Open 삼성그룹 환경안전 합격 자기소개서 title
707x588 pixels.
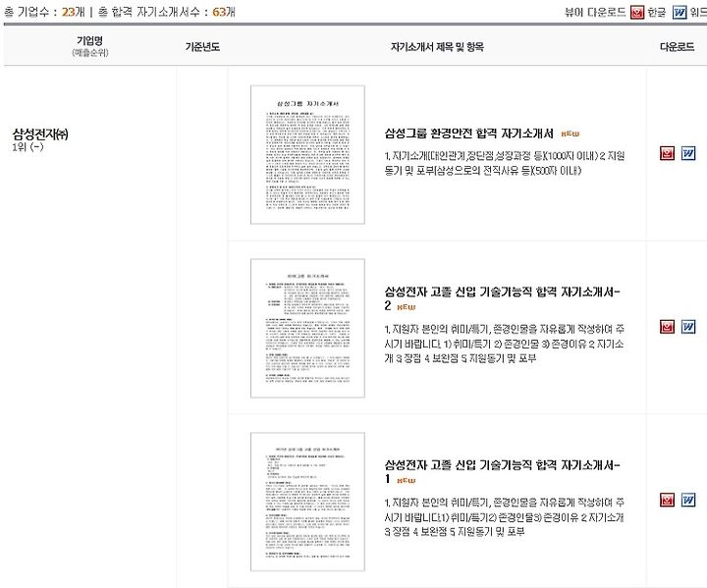[469, 134]
